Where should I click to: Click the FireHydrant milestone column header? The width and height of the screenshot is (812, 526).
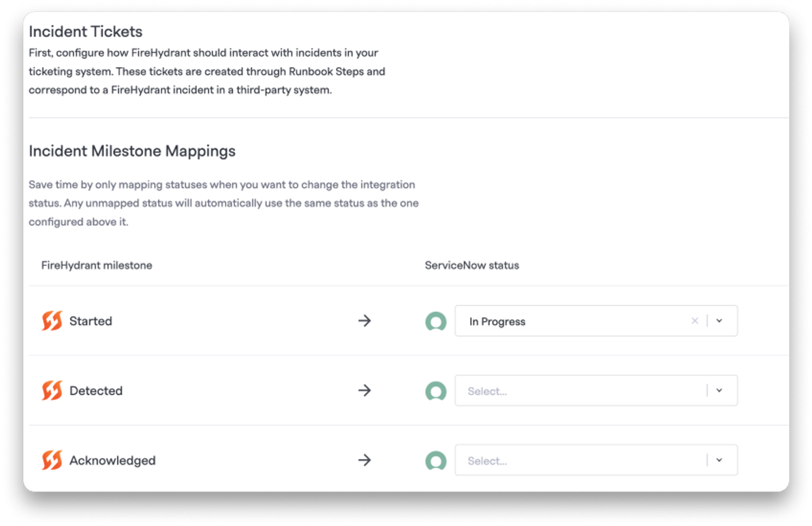(97, 265)
